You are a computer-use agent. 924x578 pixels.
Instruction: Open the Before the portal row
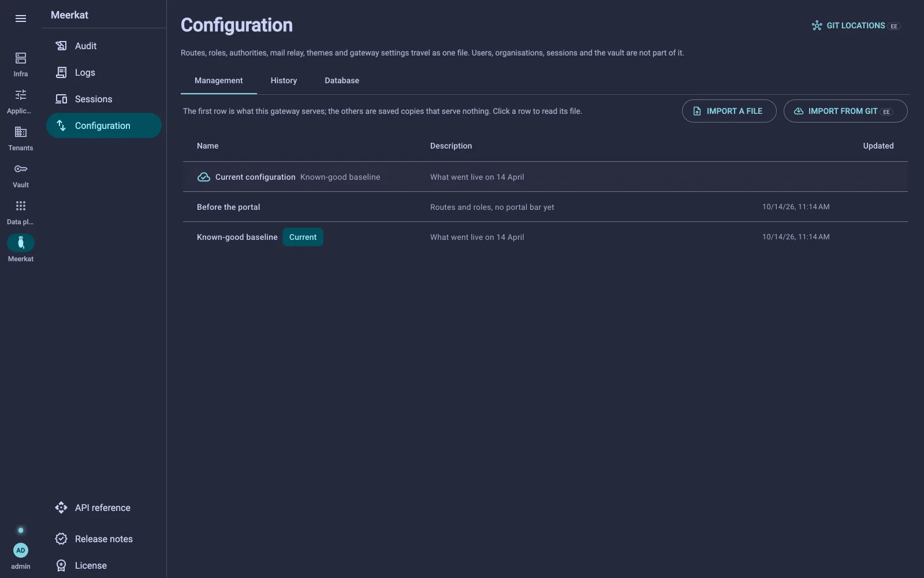(545, 207)
